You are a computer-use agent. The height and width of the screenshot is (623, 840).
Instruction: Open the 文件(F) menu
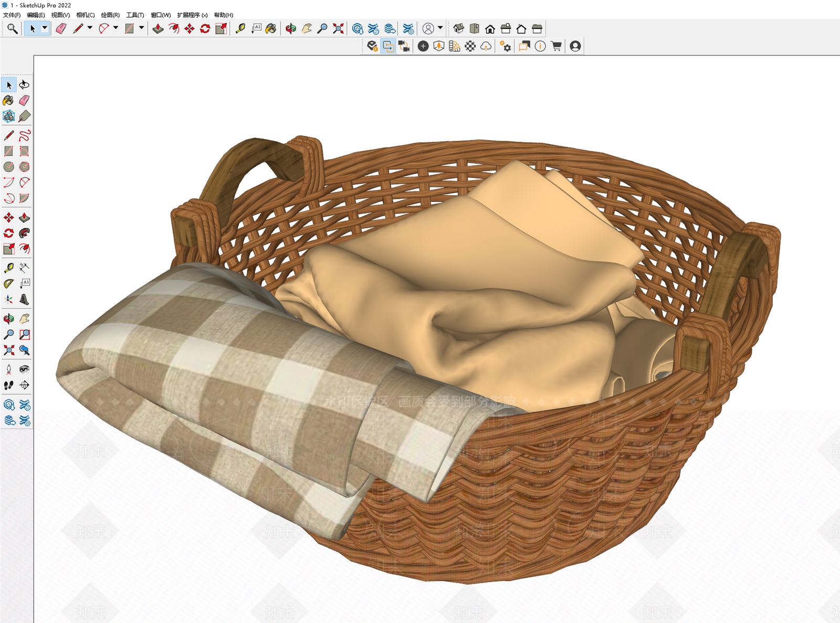(12, 15)
